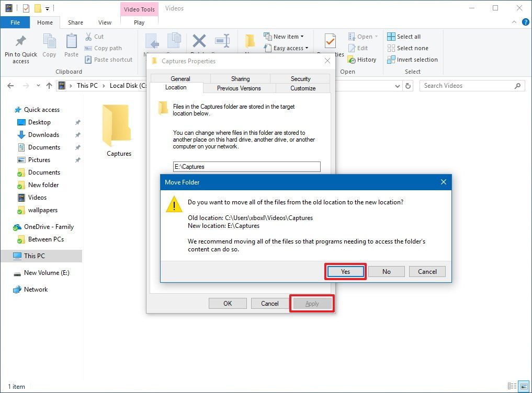This screenshot has width=532, height=393.
Task: Pin current folder to Quick access
Action: pyautogui.click(x=20, y=48)
